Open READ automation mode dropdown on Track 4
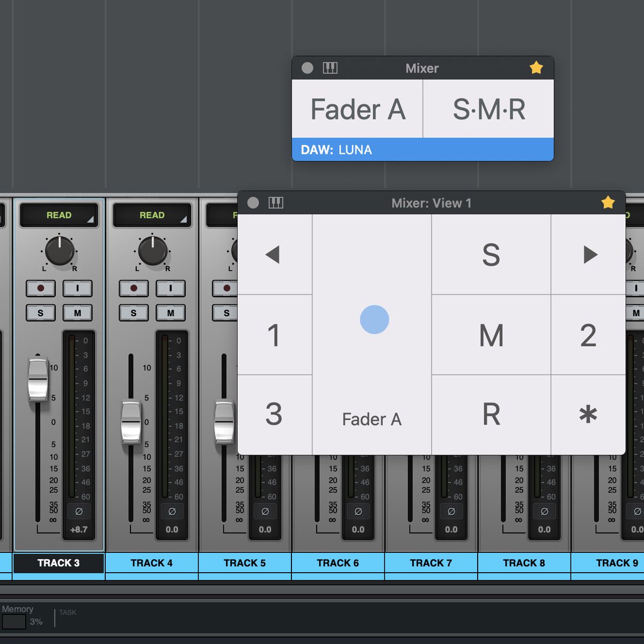The width and height of the screenshot is (644, 644). [152, 215]
